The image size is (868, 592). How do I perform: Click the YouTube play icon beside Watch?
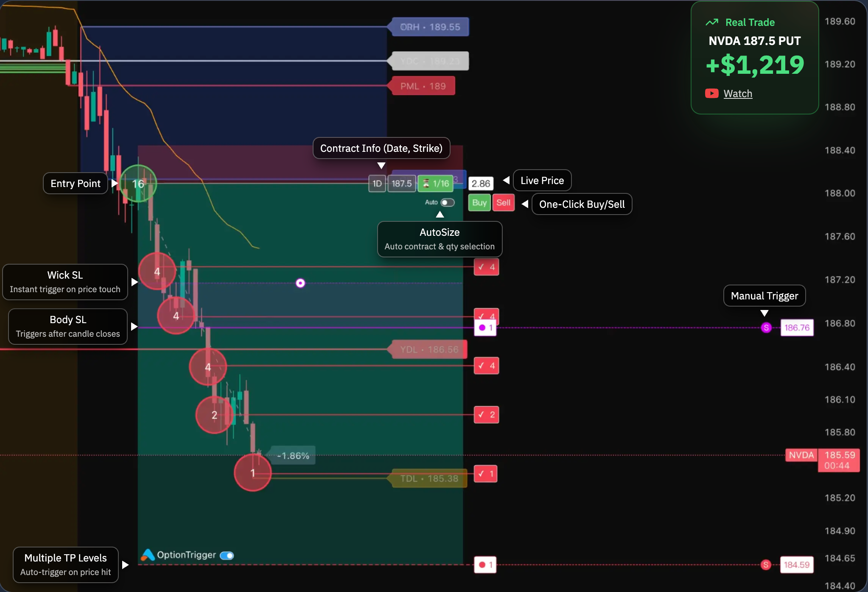pos(711,93)
